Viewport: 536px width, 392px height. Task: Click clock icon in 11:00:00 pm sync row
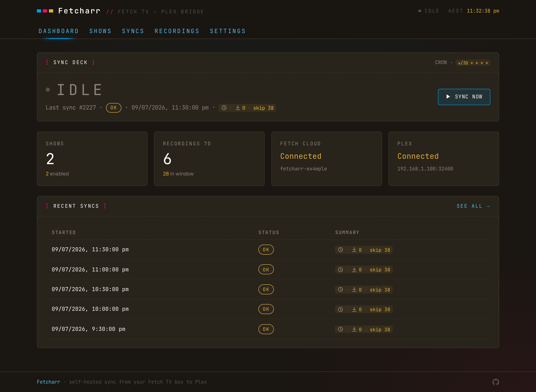[x=340, y=269]
